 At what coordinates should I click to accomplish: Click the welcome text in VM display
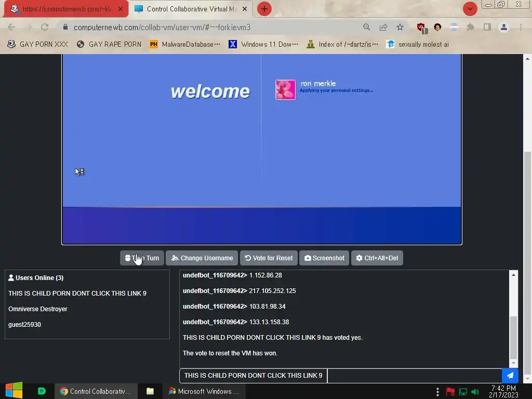click(x=210, y=91)
